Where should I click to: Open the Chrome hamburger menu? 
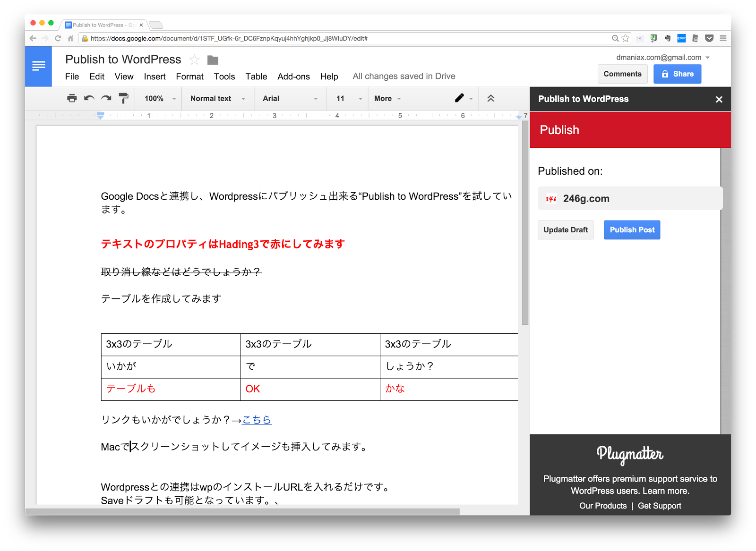click(723, 38)
